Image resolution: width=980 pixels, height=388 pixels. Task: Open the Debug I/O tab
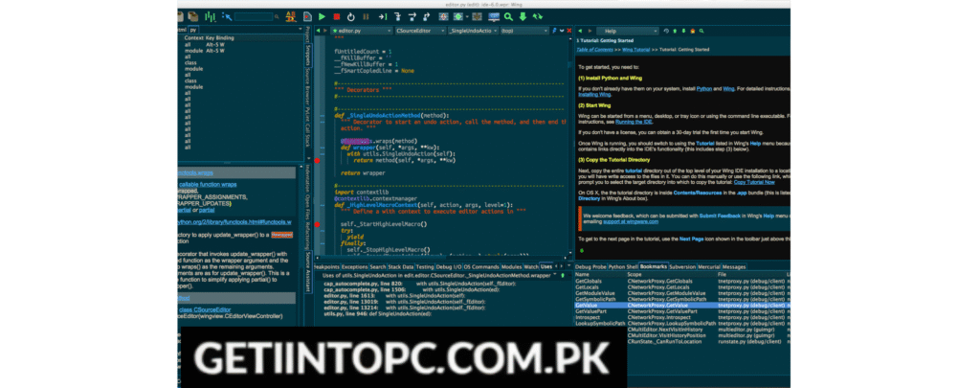(449, 266)
